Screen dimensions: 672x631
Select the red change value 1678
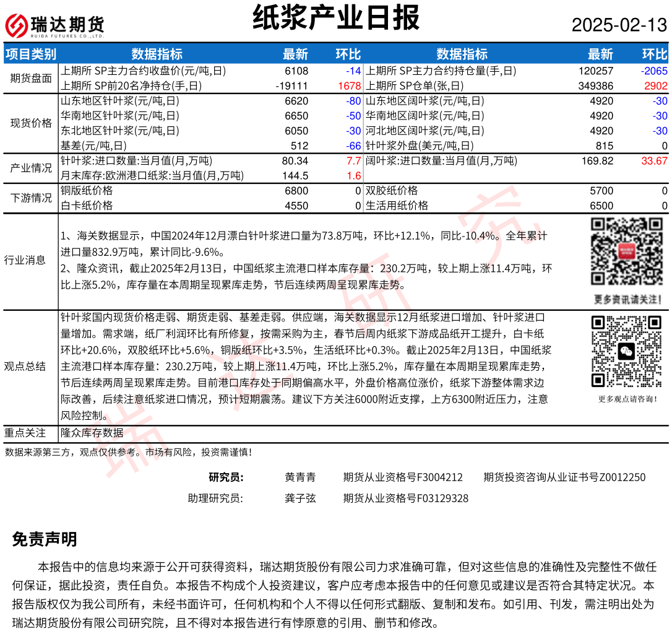pos(350,86)
